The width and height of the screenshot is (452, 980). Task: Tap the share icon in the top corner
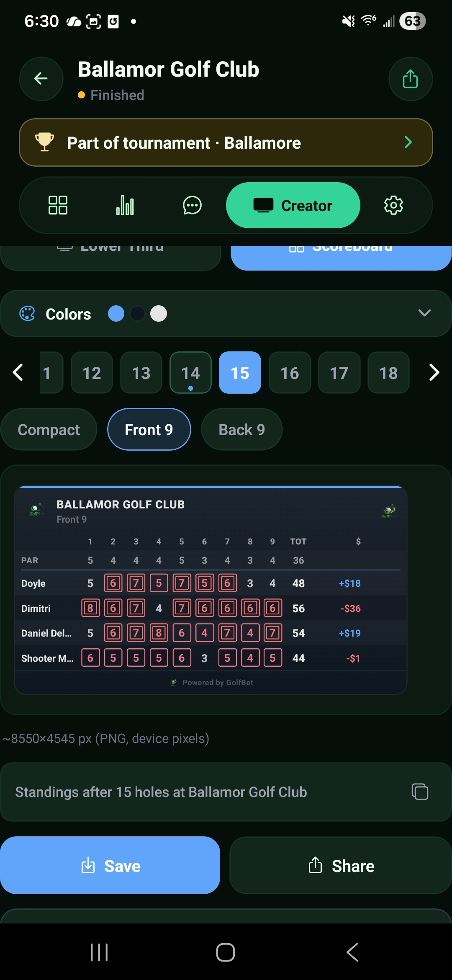[411, 79]
